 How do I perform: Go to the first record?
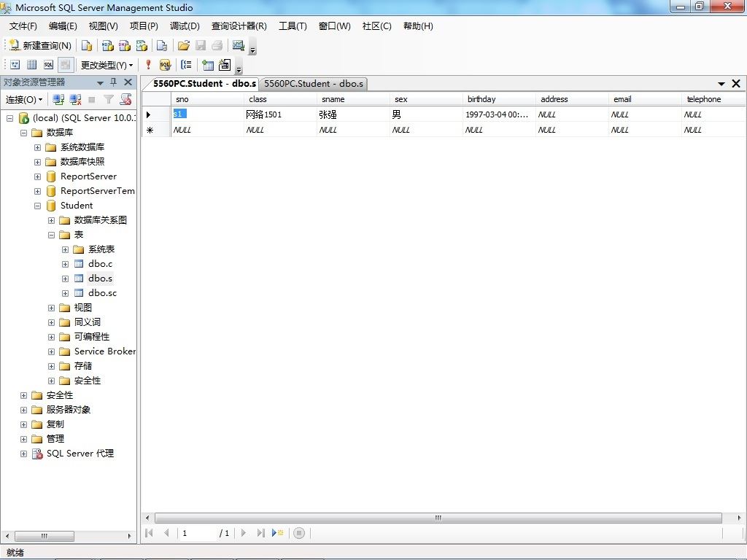click(149, 533)
